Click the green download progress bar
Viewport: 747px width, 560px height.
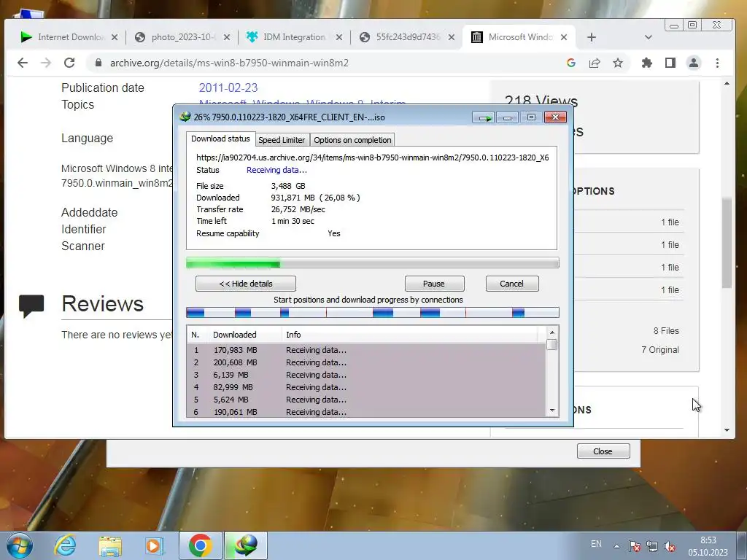(x=373, y=262)
